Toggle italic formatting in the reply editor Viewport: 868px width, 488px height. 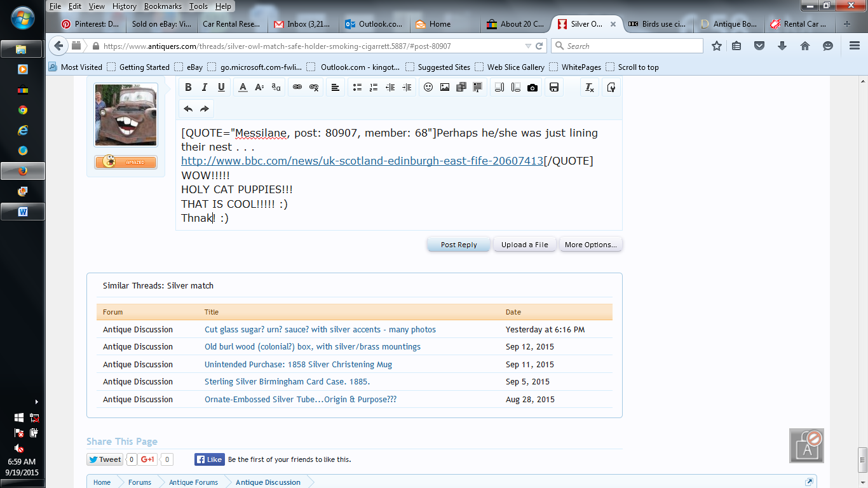click(205, 88)
